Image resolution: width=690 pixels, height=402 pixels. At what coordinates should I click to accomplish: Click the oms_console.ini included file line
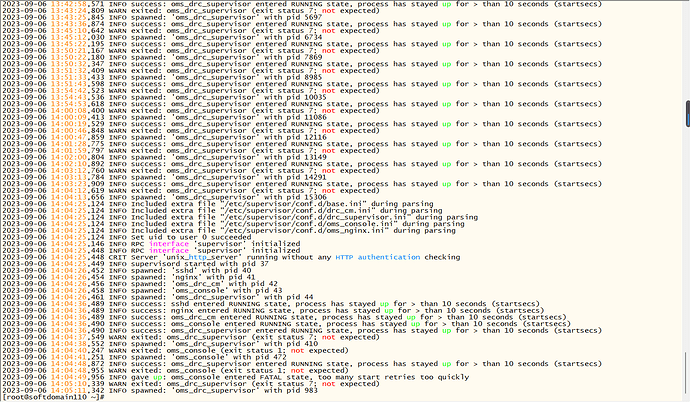pos(233,224)
